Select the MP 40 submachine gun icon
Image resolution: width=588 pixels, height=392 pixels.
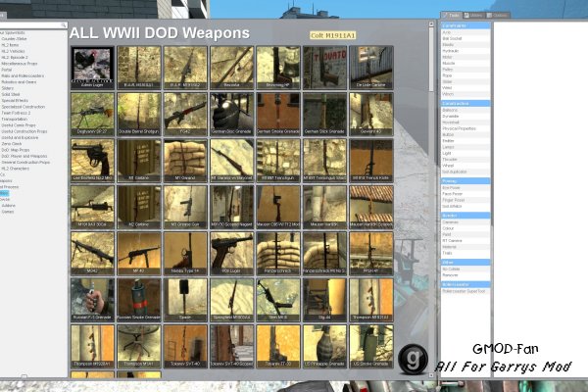(139, 254)
